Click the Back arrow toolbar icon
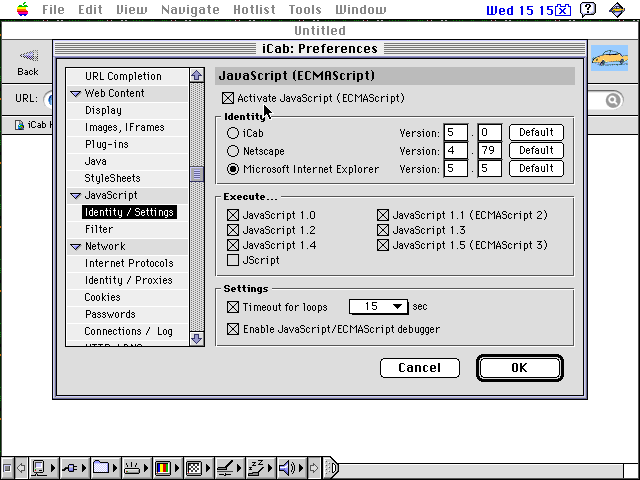Screen dimensions: 640x480 point(29,56)
